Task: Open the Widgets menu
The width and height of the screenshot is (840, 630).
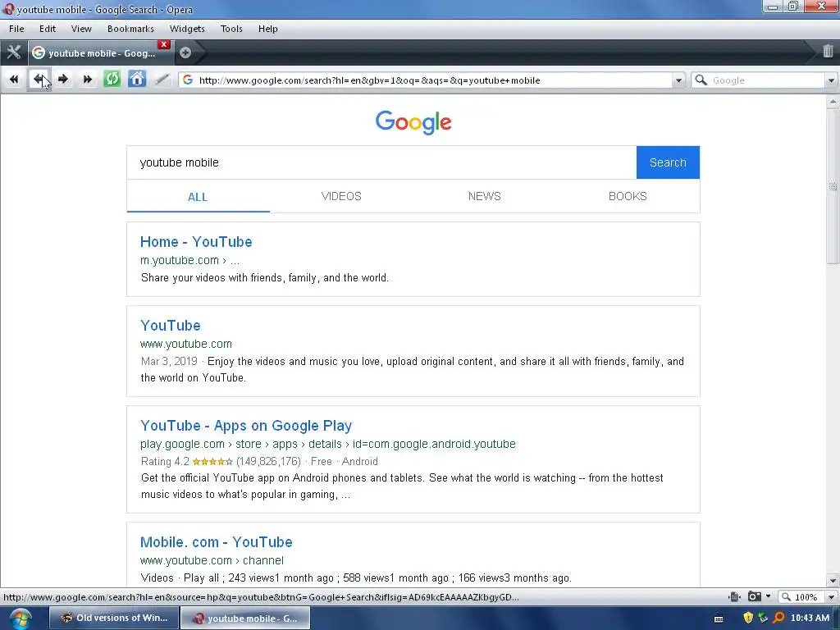Action: (187, 29)
